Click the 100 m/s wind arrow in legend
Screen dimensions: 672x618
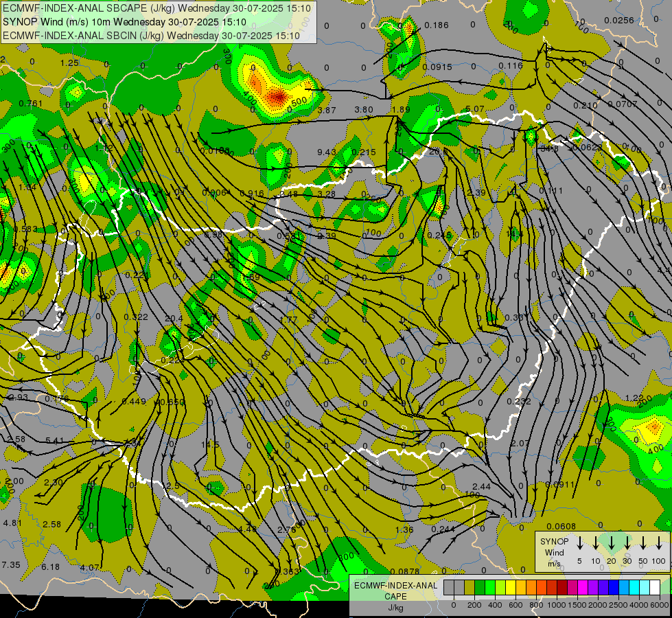[659, 542]
